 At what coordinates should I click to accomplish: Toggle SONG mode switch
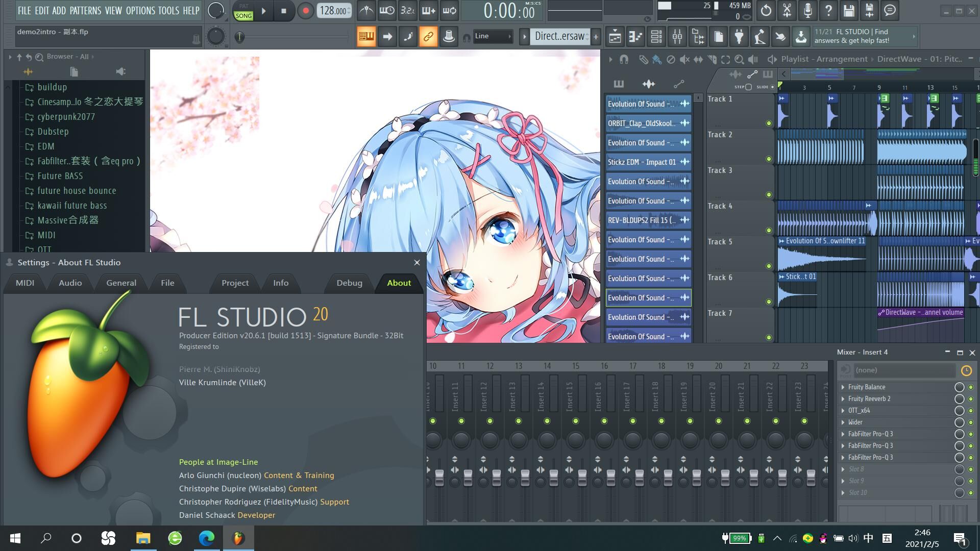click(x=243, y=16)
